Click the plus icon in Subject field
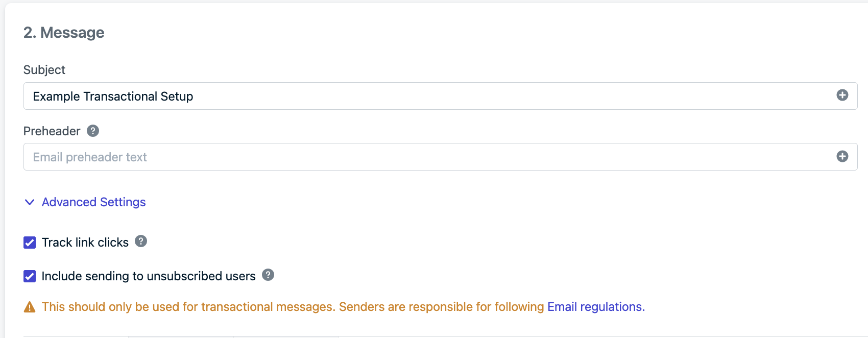Screen dimensions: 868x338 [842, 95]
